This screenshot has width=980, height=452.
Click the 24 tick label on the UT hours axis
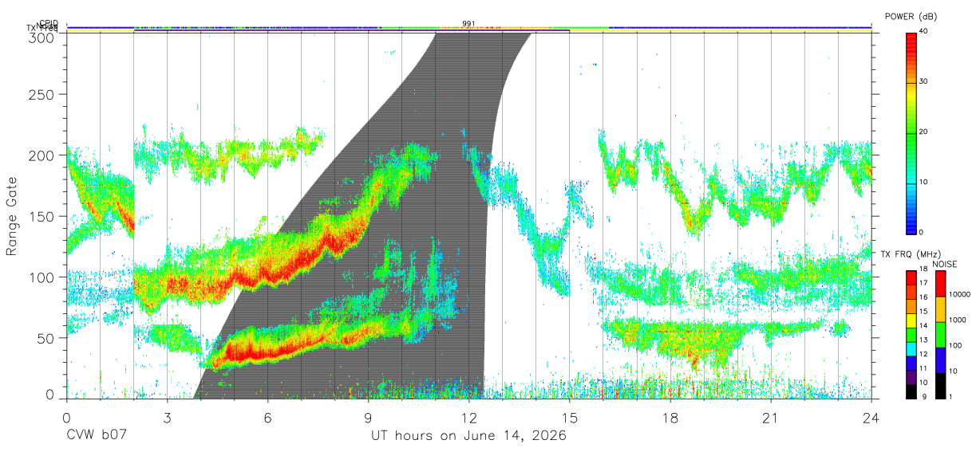click(x=871, y=418)
